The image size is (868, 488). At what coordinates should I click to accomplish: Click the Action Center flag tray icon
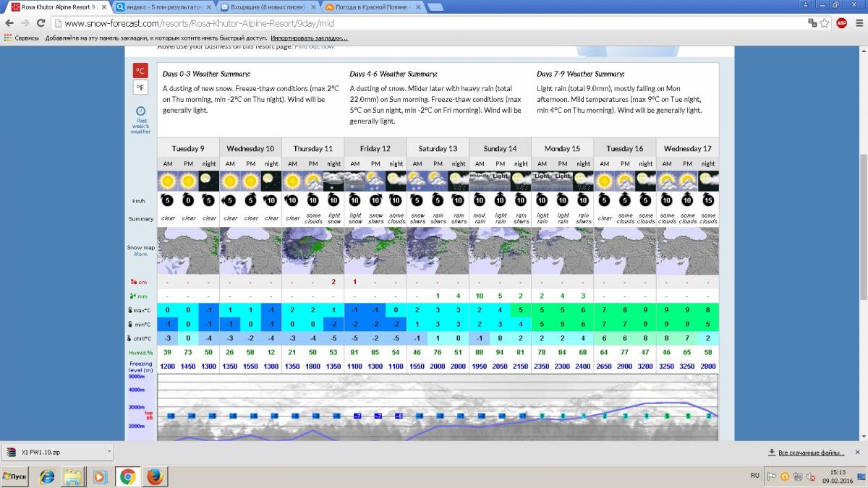pos(773,476)
